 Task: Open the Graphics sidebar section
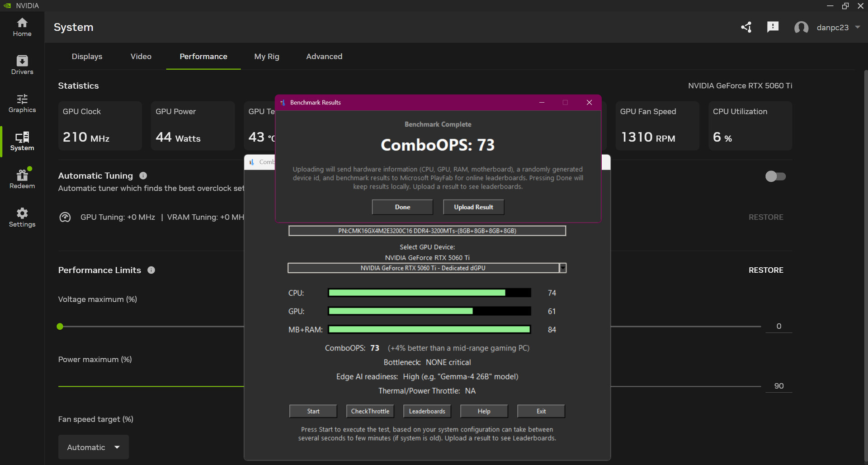coord(22,103)
